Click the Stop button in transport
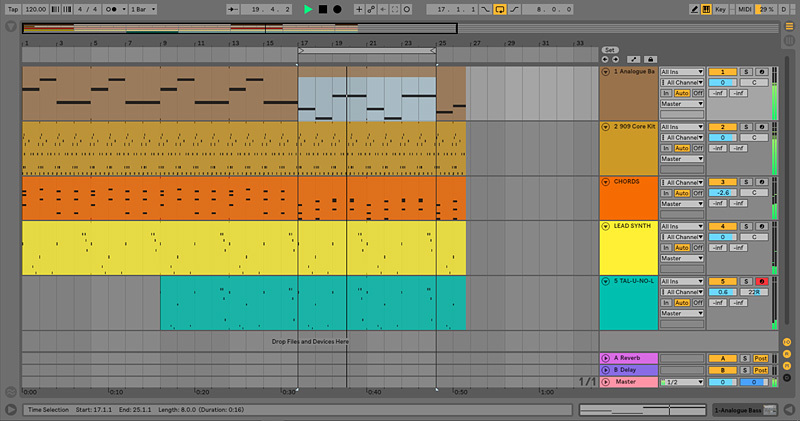Screen dimensions: 800x421 (323, 9)
